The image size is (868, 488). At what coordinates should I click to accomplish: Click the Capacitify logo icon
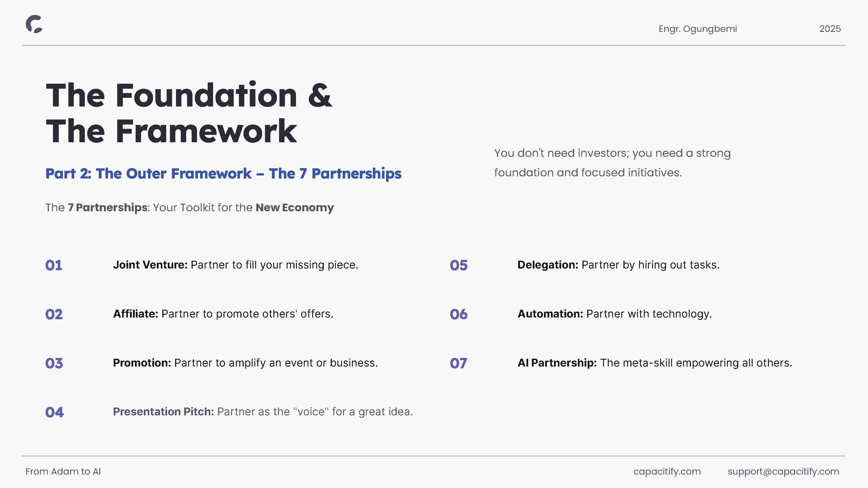34,24
